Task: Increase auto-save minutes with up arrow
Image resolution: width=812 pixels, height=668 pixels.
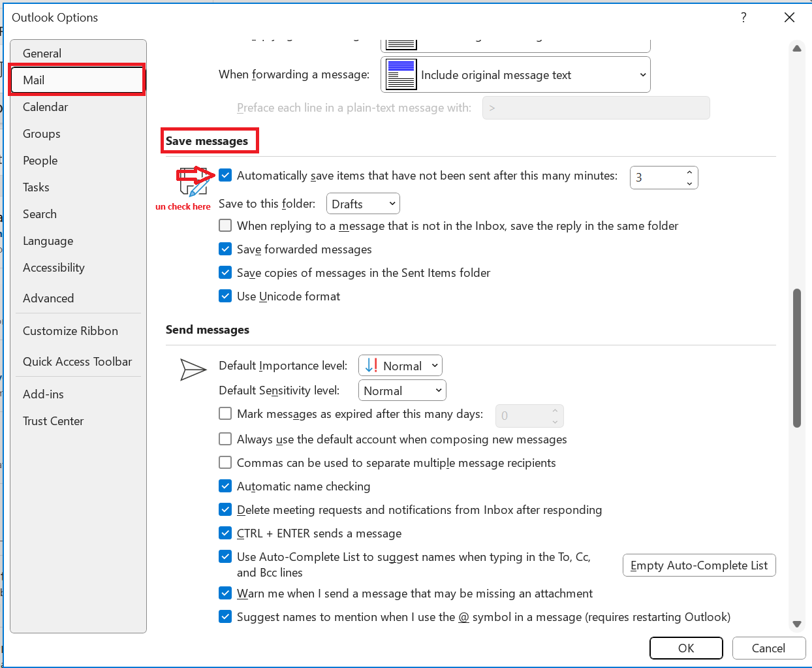Action: coord(689,172)
